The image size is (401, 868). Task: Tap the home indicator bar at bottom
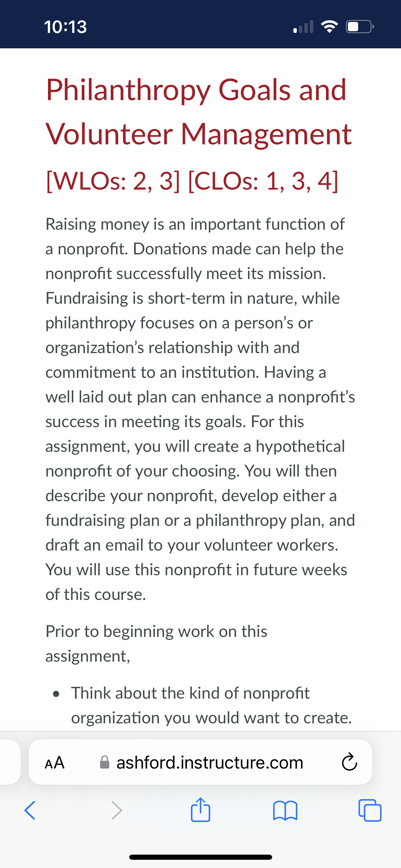pyautogui.click(x=200, y=857)
